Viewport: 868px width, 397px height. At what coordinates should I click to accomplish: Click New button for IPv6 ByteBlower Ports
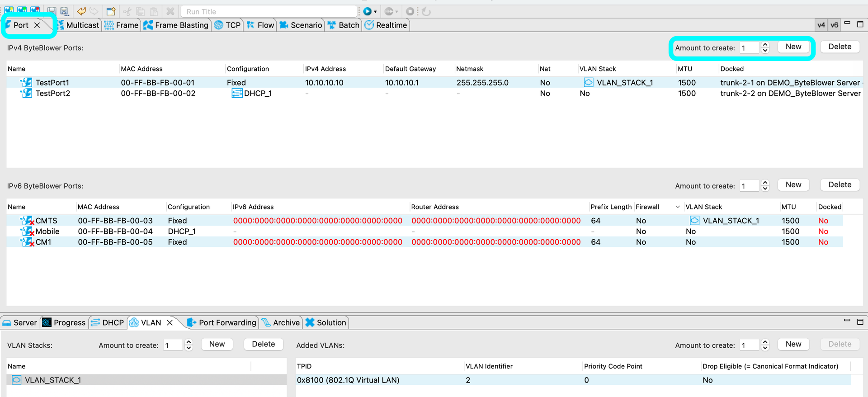pyautogui.click(x=793, y=185)
